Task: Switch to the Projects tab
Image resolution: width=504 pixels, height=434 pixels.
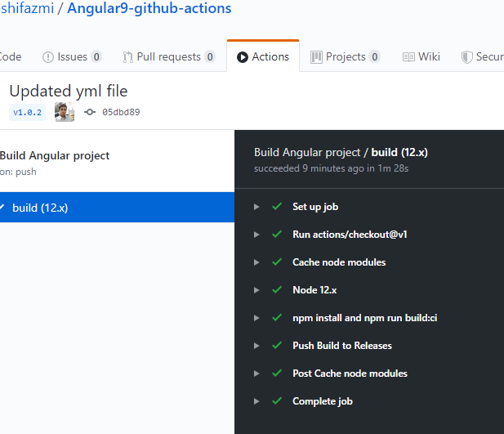Action: coord(346,57)
